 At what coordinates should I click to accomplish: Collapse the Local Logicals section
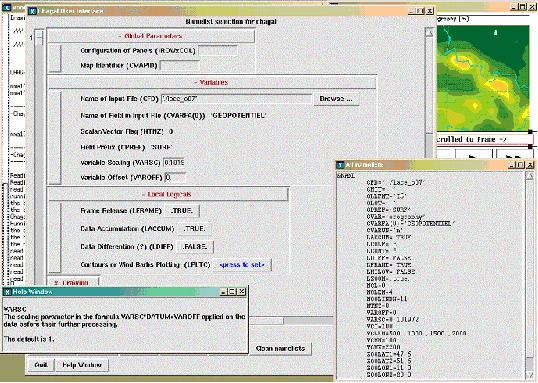pyautogui.click(x=168, y=194)
